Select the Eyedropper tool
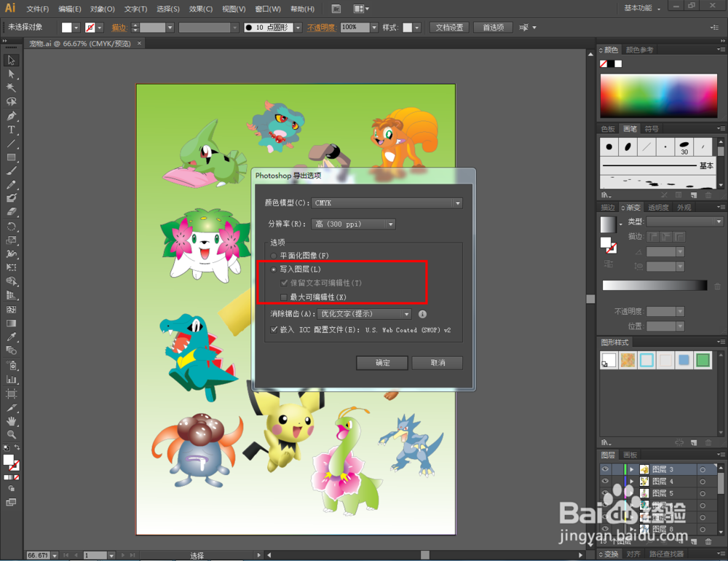Viewport: 728px width, 561px height. 11,337
